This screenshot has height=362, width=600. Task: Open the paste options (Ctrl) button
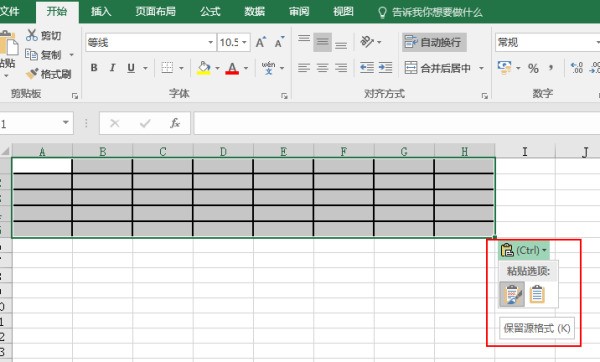[524, 250]
